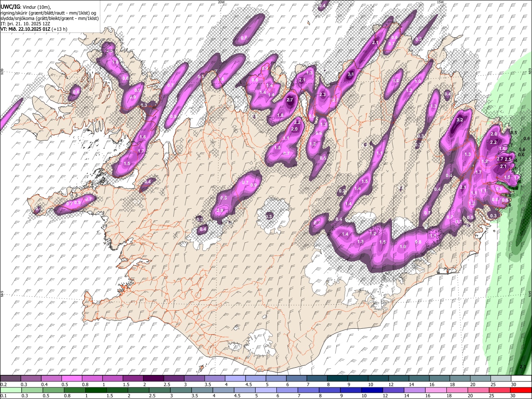The image size is (532, 399).
Task: Select the 2.3 snowfall value on the map
Action: [323, 94]
